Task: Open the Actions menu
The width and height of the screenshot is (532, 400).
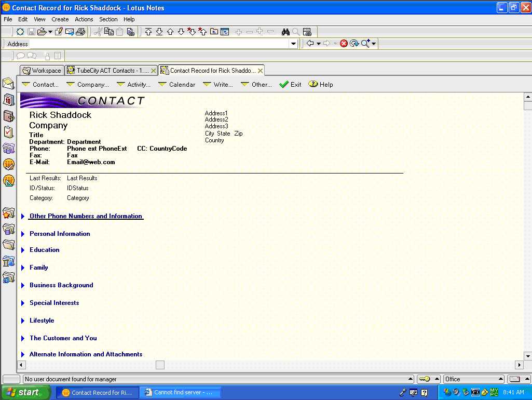Action: click(x=84, y=19)
